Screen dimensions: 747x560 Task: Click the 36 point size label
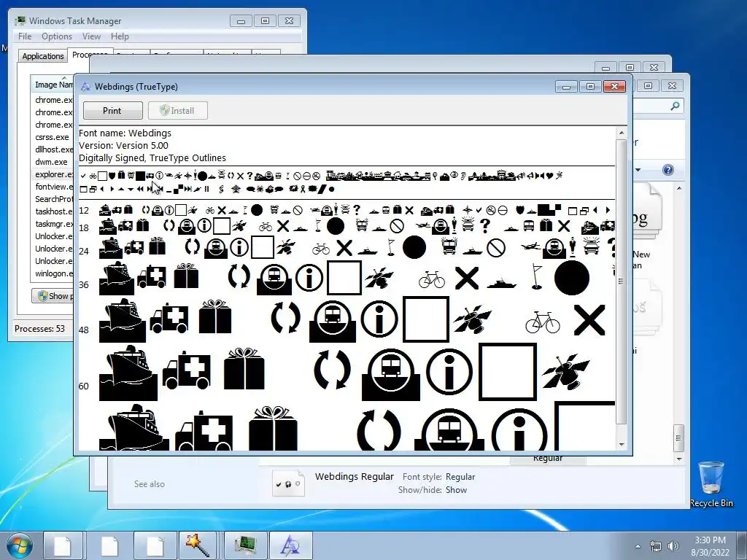point(84,285)
